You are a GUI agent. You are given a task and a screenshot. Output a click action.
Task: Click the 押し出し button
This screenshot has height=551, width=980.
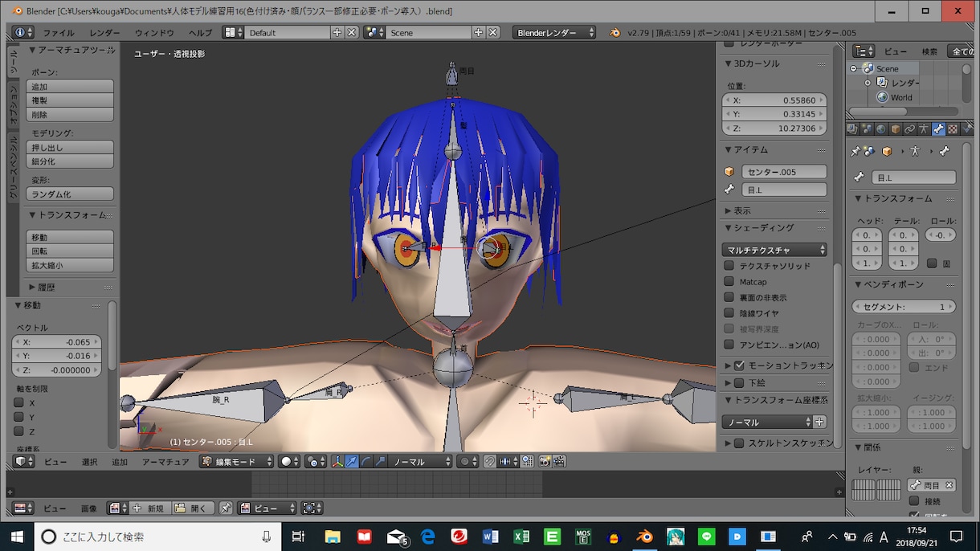click(x=70, y=148)
